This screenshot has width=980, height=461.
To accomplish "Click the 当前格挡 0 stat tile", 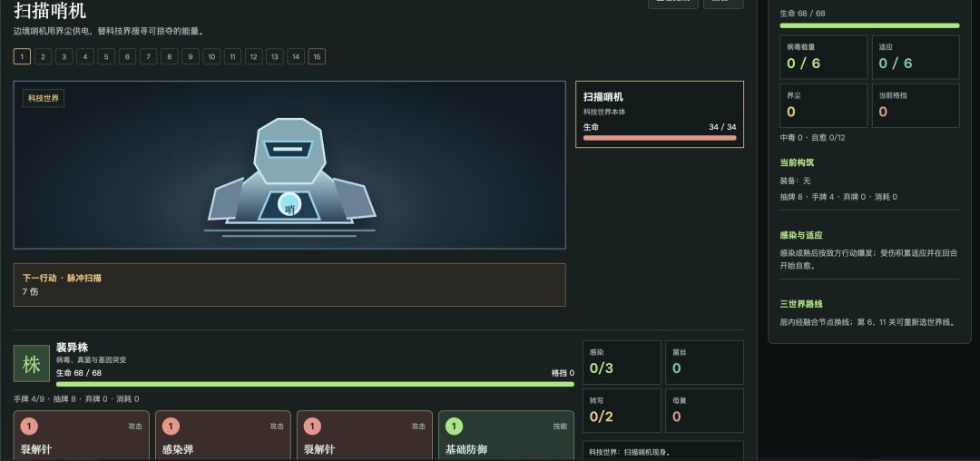I will pos(916,105).
